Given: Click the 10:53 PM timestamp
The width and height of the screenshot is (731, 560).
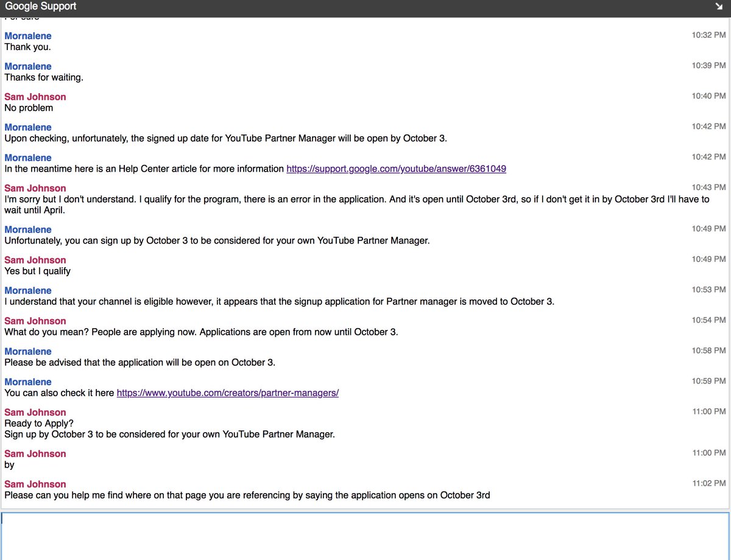Looking at the screenshot, I should click(x=708, y=289).
